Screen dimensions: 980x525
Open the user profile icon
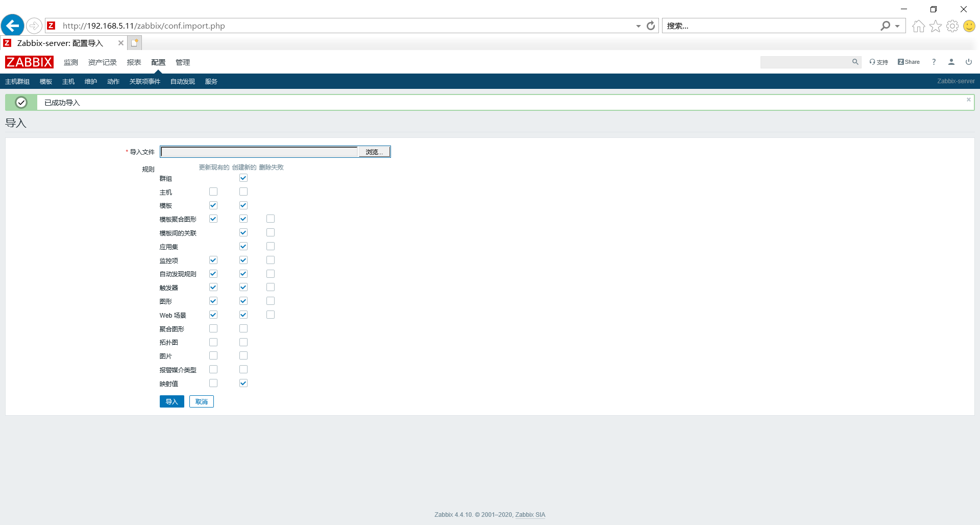951,62
